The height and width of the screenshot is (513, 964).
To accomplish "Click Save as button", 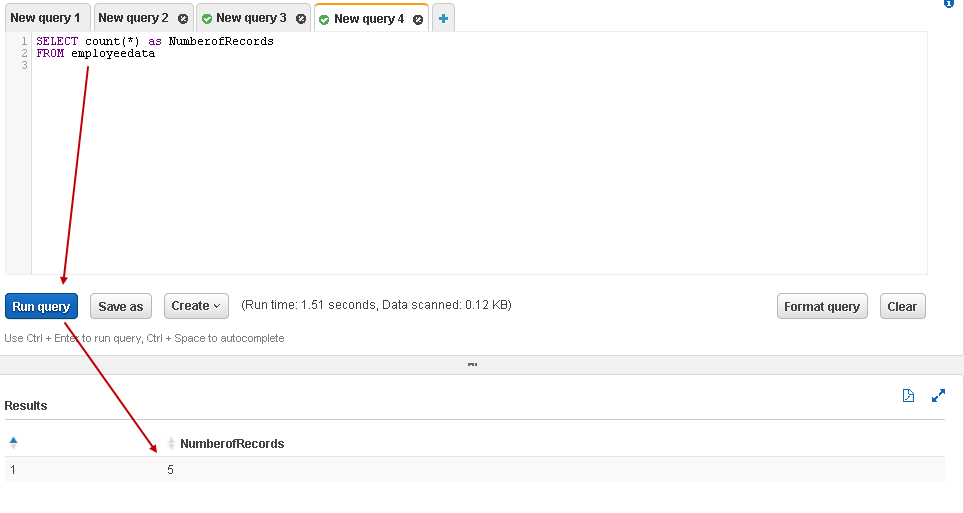I will click(x=121, y=306).
